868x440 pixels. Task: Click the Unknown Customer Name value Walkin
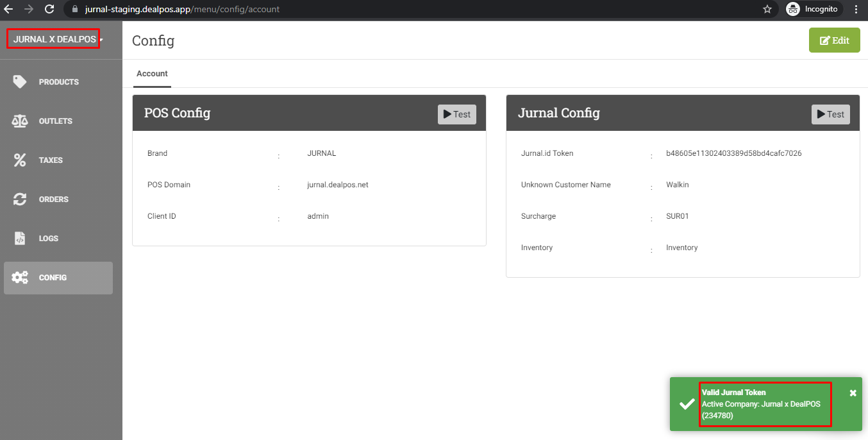[x=678, y=185]
